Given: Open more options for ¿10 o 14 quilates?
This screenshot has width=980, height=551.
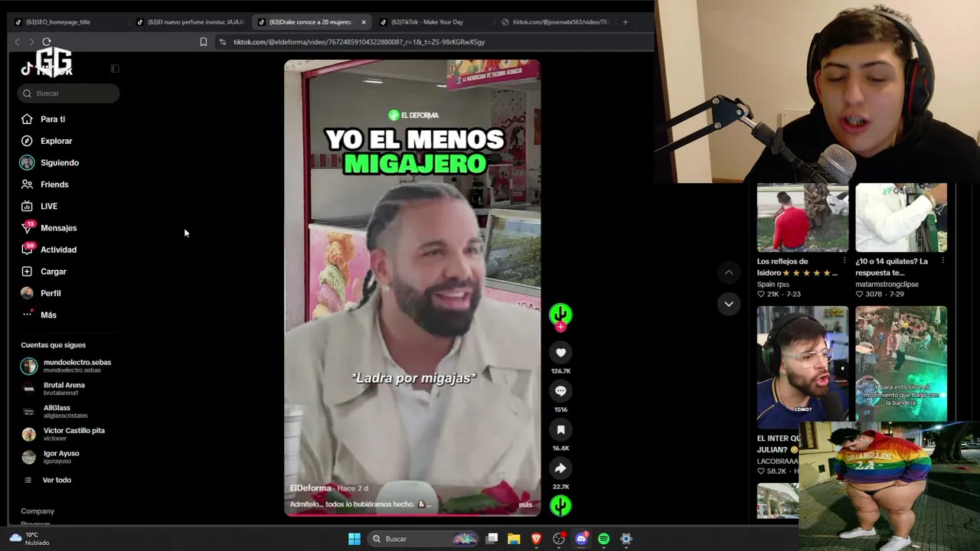Looking at the screenshot, I should 942,261.
